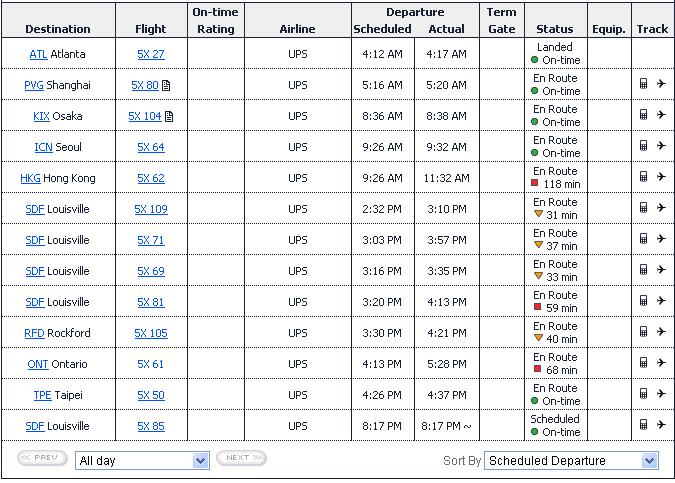Click the calculator icon for flight 5X 80
Viewport: 675px width, 483px height.
tap(643, 84)
